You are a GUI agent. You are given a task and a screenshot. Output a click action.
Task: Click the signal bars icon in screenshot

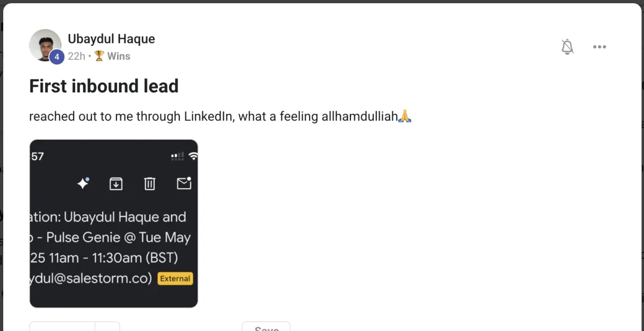click(x=177, y=156)
